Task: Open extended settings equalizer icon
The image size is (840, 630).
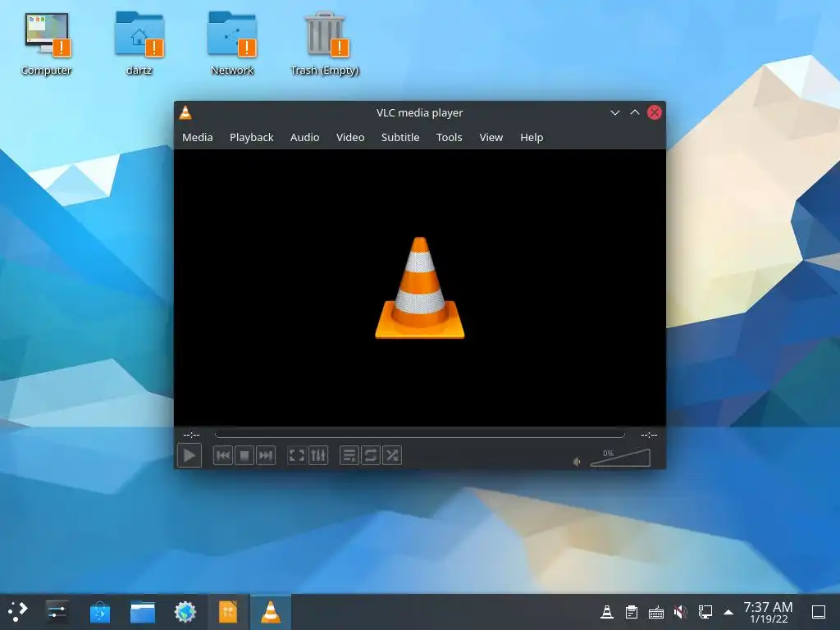Action: point(318,455)
